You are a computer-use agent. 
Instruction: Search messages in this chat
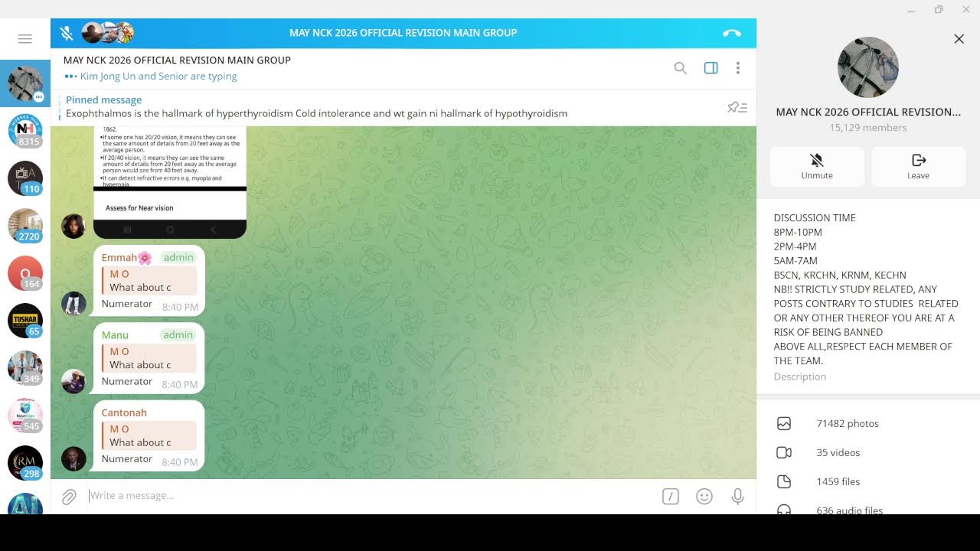(680, 68)
